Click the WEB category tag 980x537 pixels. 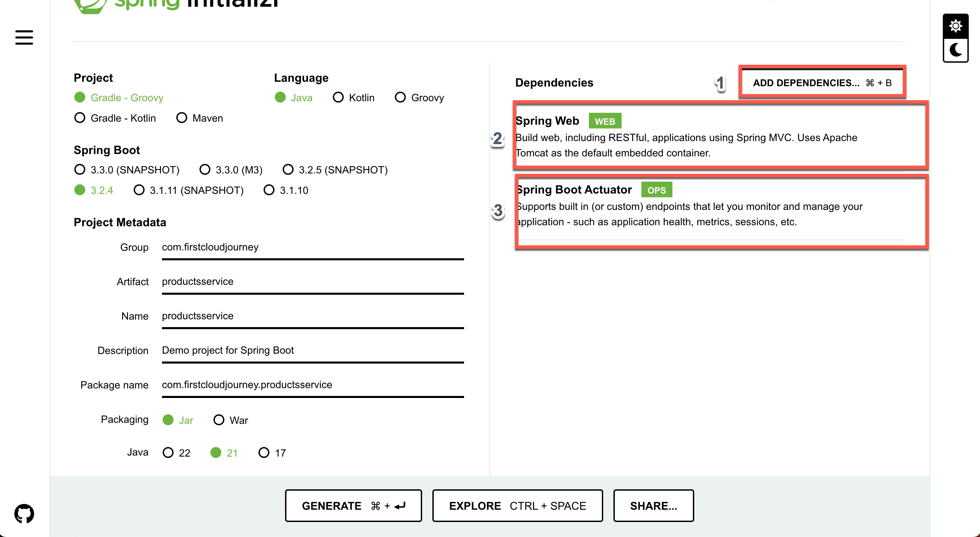point(605,121)
